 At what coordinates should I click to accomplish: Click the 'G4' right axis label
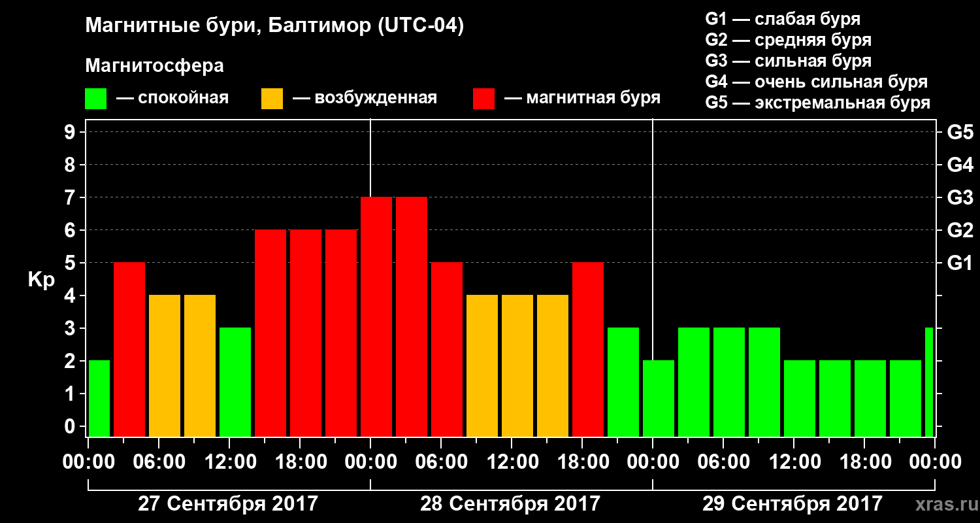[960, 165]
